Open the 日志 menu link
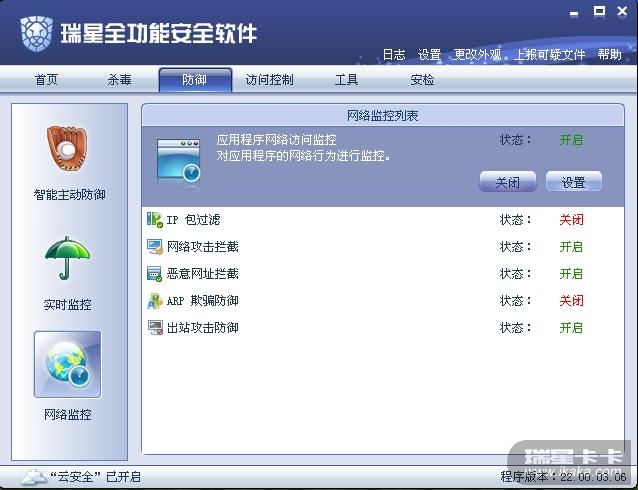Viewport: 638px width, 490px height. [394, 55]
